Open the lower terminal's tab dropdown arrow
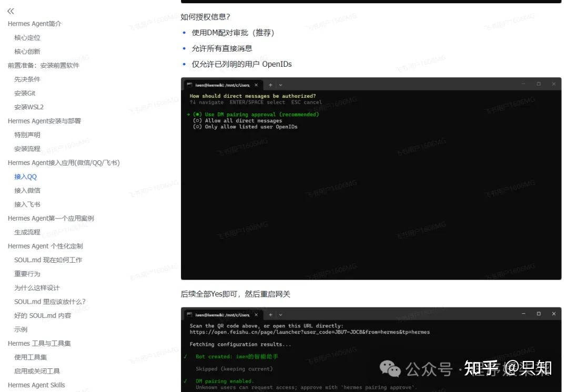 (x=280, y=315)
